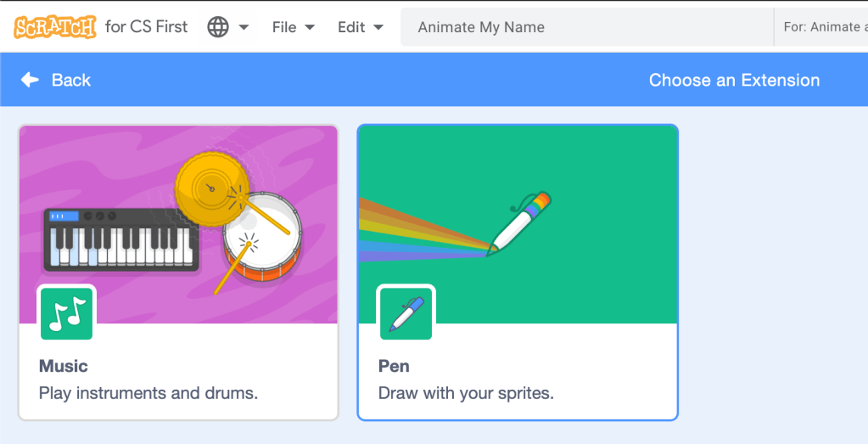Click the Scratch logo
This screenshot has height=444, width=868.
click(x=55, y=26)
